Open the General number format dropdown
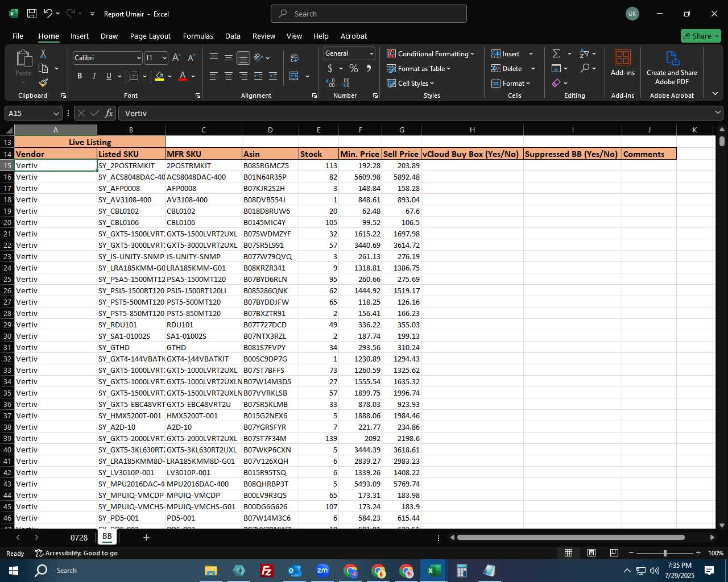The width and height of the screenshot is (728, 582). (371, 53)
